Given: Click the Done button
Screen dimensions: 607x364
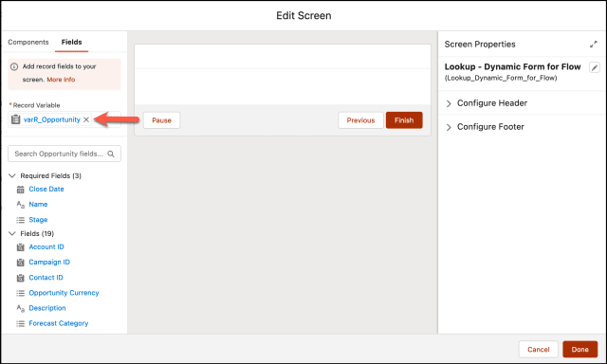Looking at the screenshot, I should 579,349.
